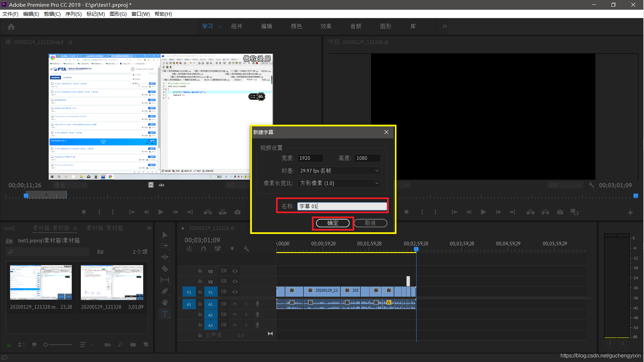Viewport: 644px width, 362px height.
Task: Close the 新建字幕 dialog with the X
Action: pos(386,132)
